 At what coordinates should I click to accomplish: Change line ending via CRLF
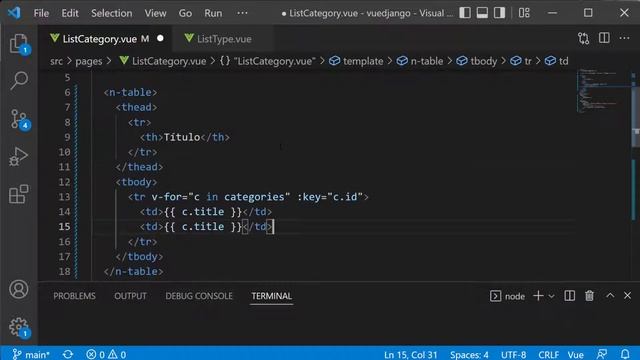pos(548,354)
